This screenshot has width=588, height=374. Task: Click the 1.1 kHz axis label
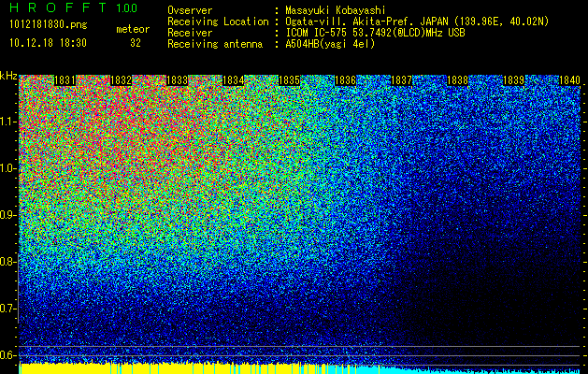7,122
